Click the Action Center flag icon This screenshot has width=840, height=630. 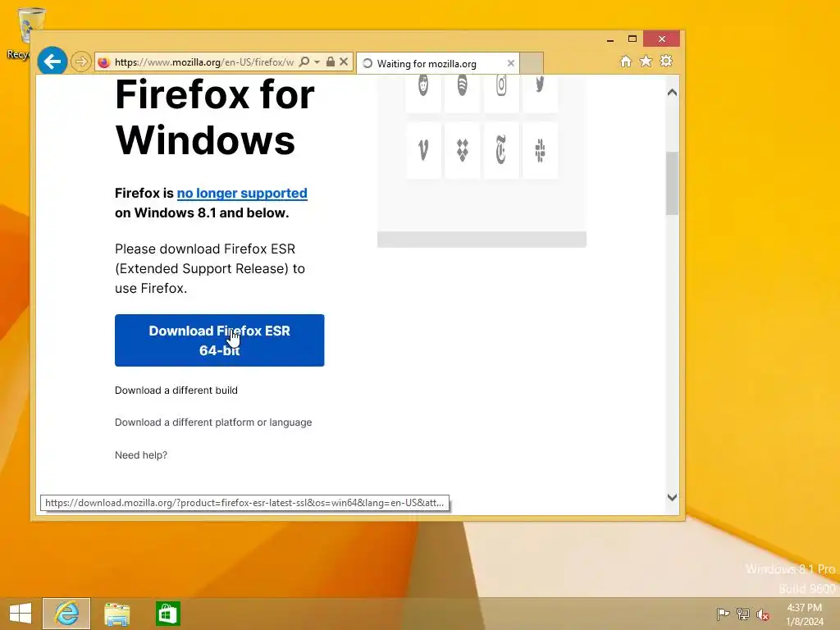723,614
